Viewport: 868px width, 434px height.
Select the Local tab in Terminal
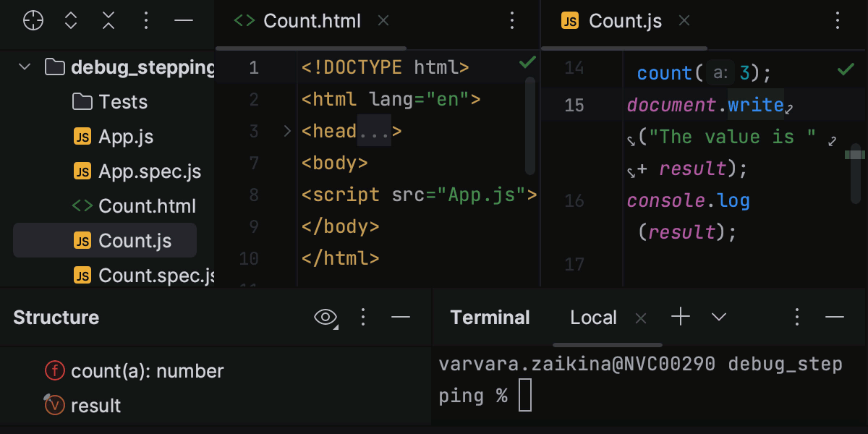coord(593,317)
